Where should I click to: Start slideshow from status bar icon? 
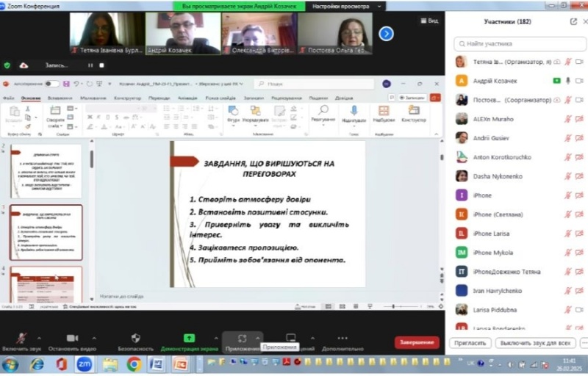coord(370,306)
